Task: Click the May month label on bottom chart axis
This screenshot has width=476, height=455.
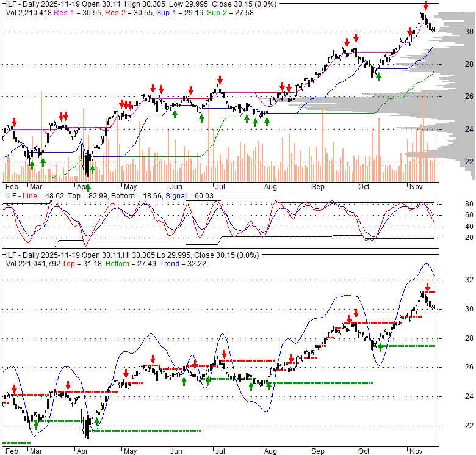Action: tap(131, 451)
